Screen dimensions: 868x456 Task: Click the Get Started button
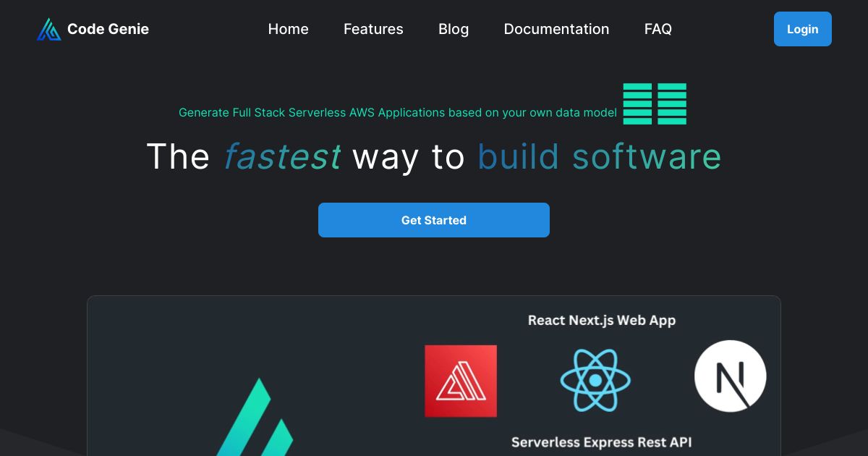[x=434, y=220]
